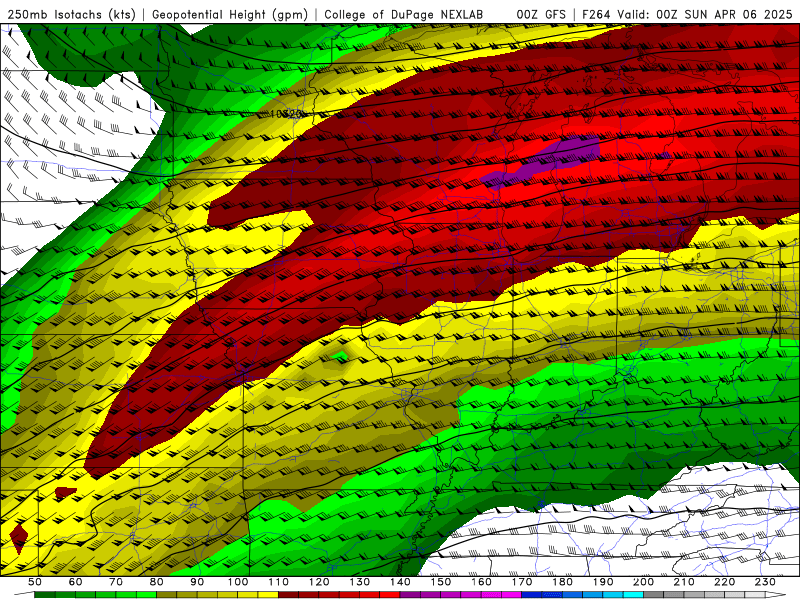The width and height of the screenshot is (800, 600).
Task: Click the bright yellow legend swatch left of 110
Action: (x=268, y=595)
